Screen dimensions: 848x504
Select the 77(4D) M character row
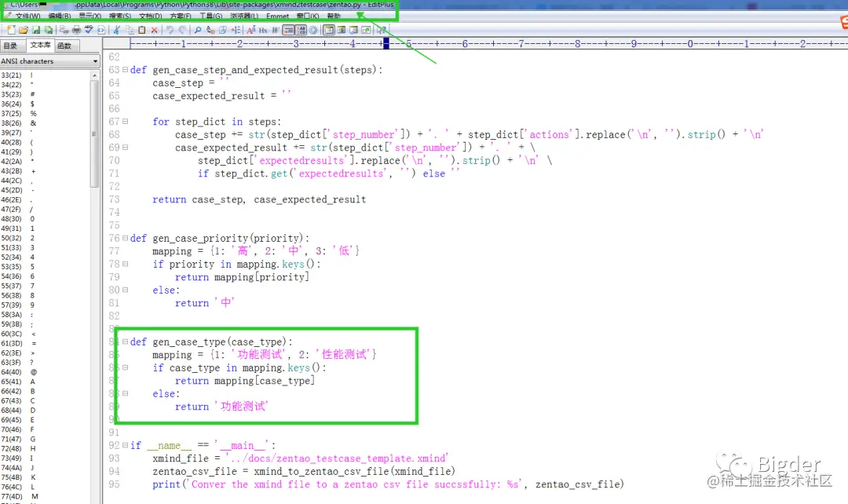pos(46,496)
